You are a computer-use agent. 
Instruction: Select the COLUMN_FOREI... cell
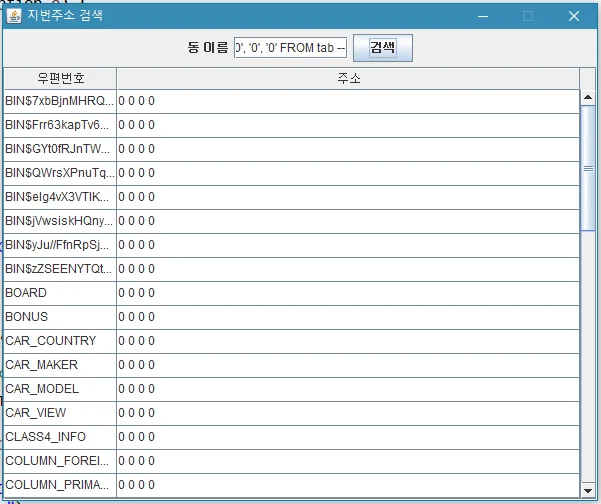[x=60, y=461]
